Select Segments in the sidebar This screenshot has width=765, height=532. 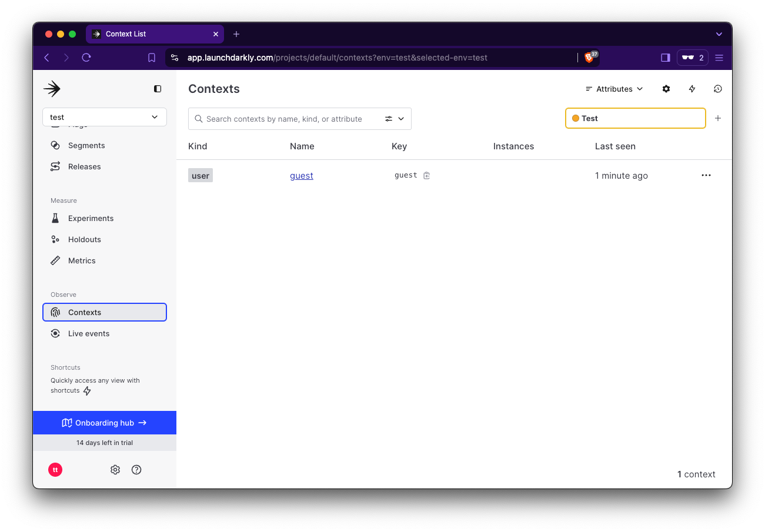point(86,145)
